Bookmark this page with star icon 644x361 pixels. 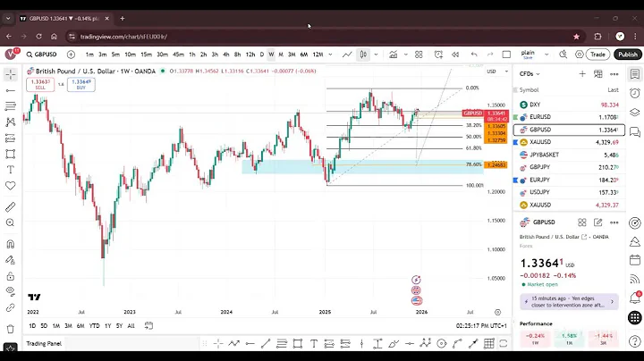click(x=576, y=37)
